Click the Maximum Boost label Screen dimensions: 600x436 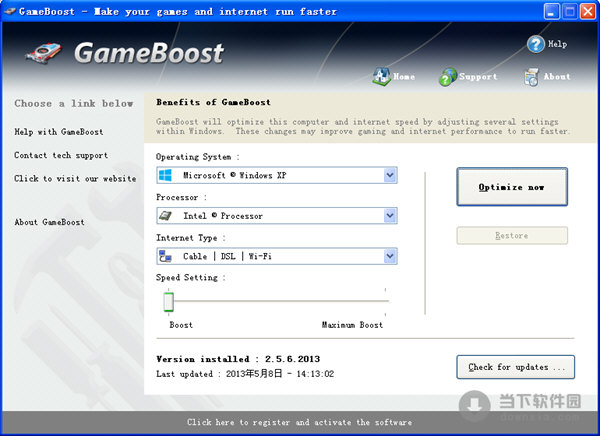(352, 325)
